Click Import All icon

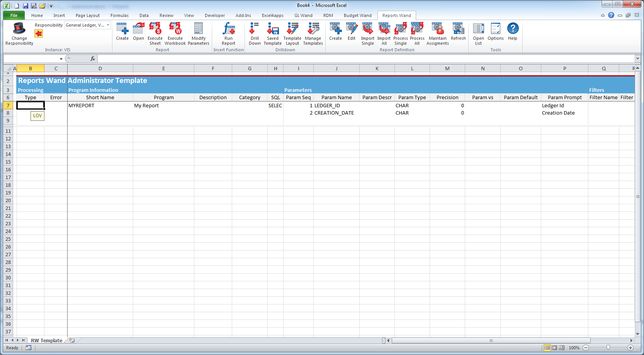coord(384,34)
